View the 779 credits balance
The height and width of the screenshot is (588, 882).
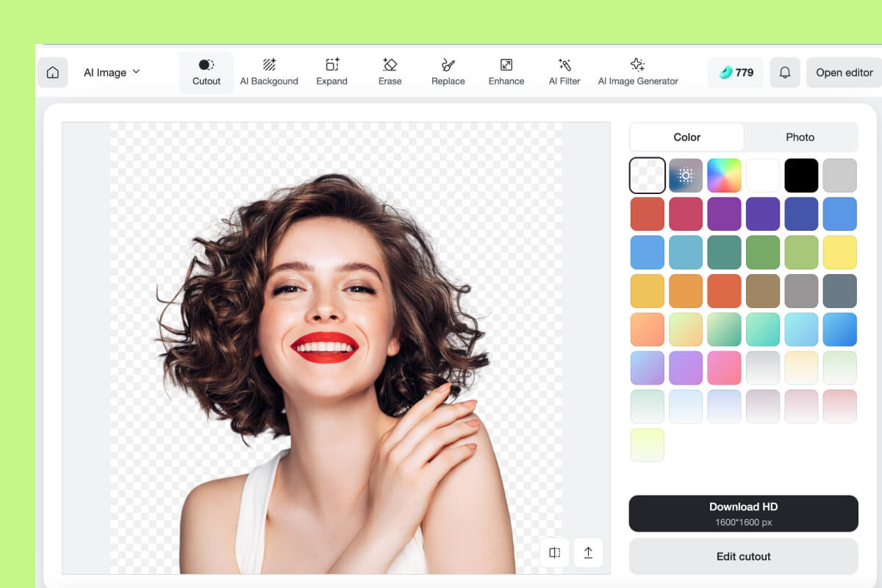tap(736, 73)
